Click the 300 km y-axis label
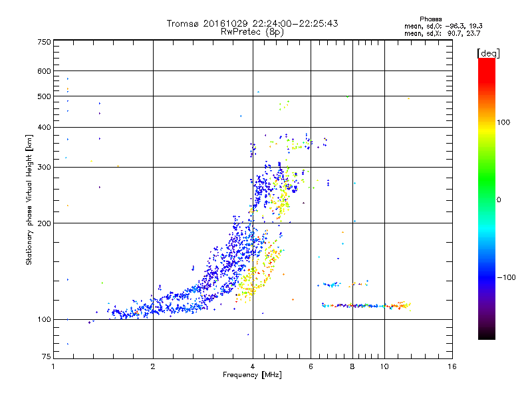The height and width of the screenshot is (399, 532). click(x=44, y=168)
